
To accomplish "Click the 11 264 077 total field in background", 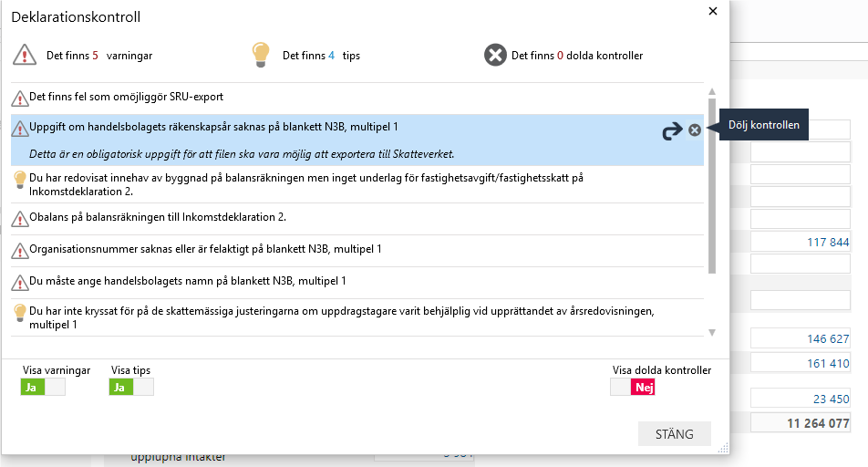I will (x=801, y=422).
